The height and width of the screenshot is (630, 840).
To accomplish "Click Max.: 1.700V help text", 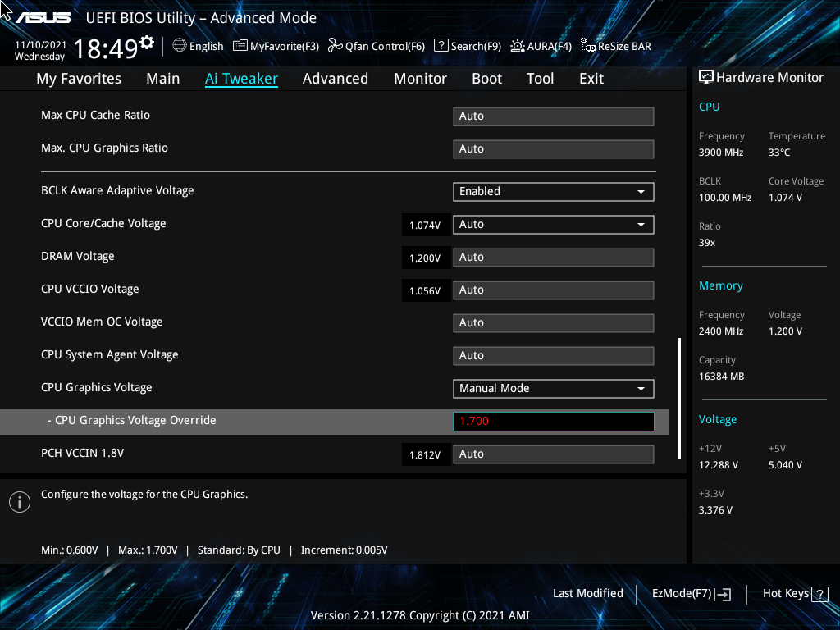I will click(148, 550).
